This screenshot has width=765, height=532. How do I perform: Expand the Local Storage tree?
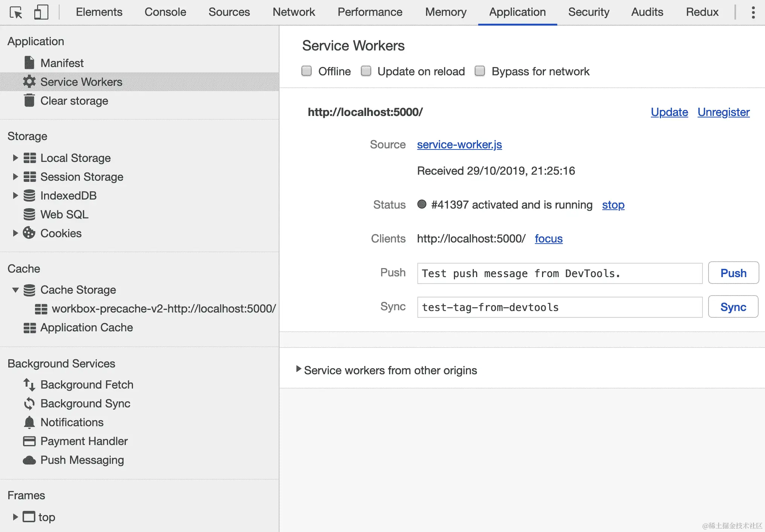click(x=15, y=158)
